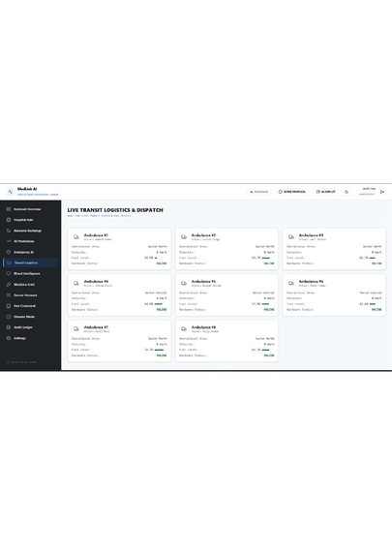Click the truck icon on Ambulance #1 card

point(76,236)
